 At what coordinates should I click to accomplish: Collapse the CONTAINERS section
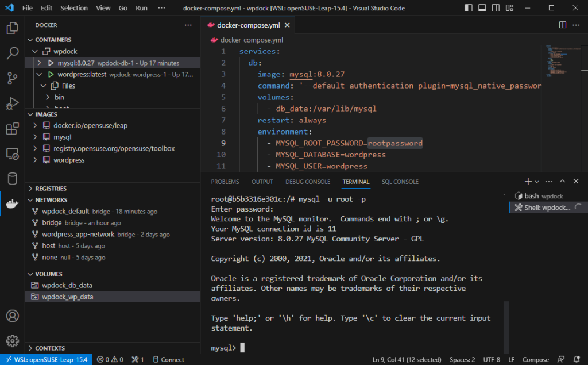click(30, 40)
